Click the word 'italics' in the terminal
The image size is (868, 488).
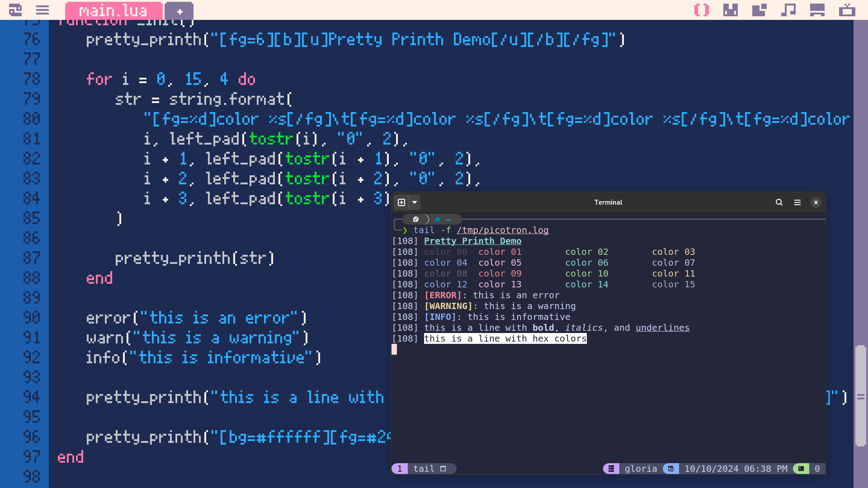pos(584,328)
